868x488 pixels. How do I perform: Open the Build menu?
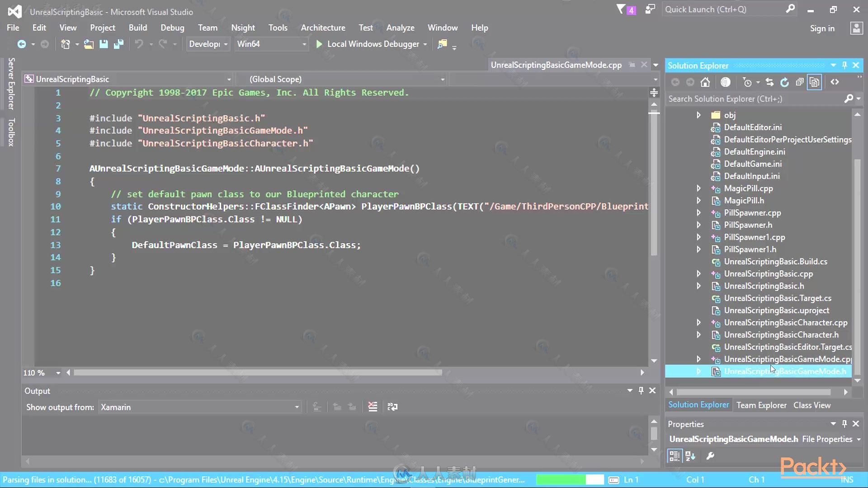(138, 28)
